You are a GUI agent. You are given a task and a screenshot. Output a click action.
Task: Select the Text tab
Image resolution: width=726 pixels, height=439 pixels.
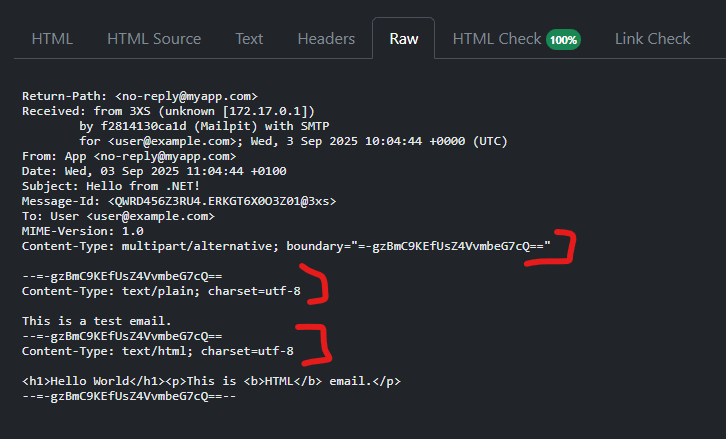[249, 39]
